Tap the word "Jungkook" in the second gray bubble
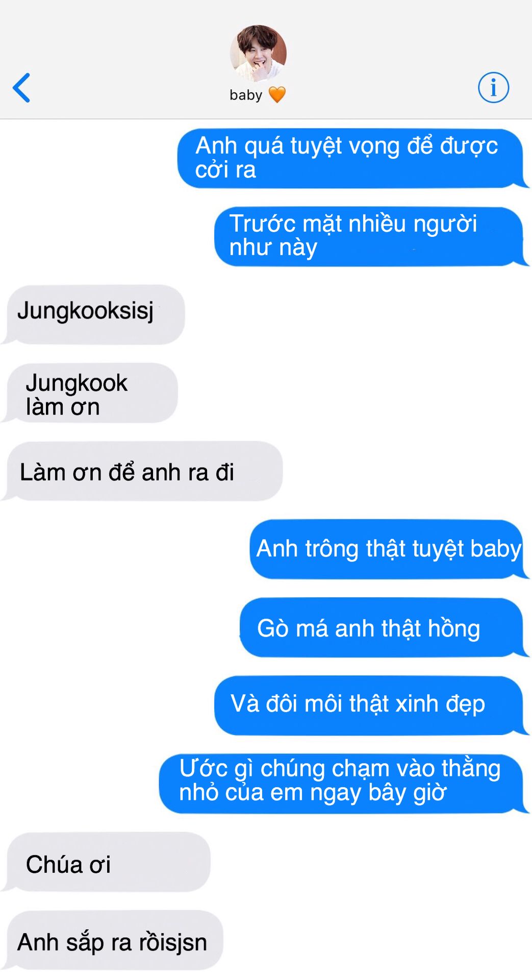The image size is (532, 980). [77, 383]
